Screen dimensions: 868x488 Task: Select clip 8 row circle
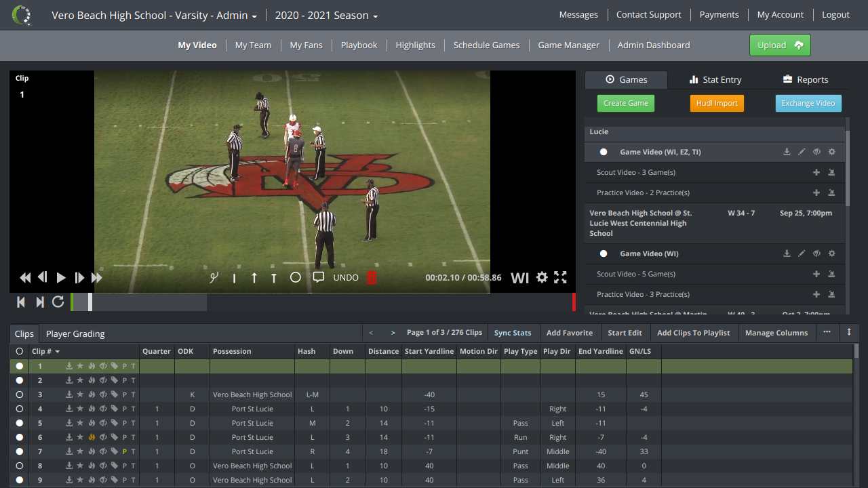tap(19, 466)
